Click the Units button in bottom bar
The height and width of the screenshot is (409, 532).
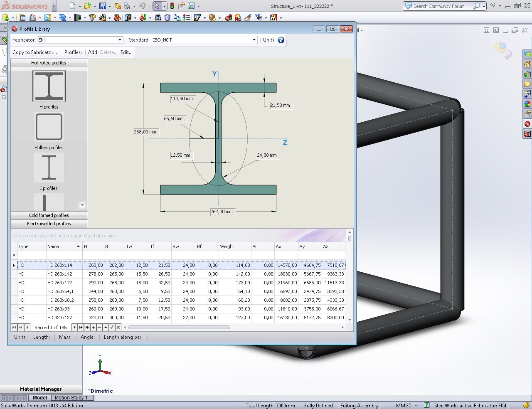coord(20,337)
